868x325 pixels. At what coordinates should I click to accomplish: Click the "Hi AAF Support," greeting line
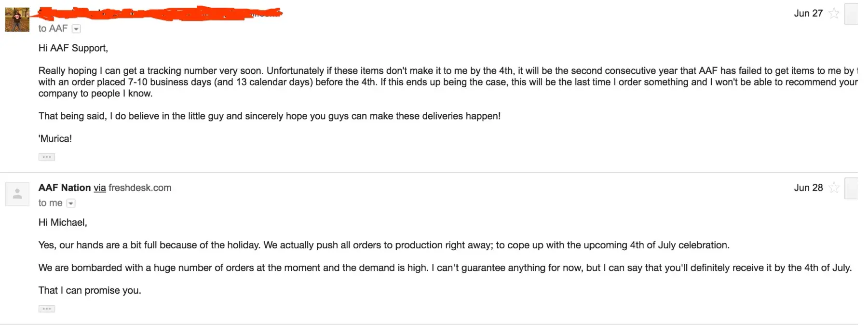coord(73,48)
